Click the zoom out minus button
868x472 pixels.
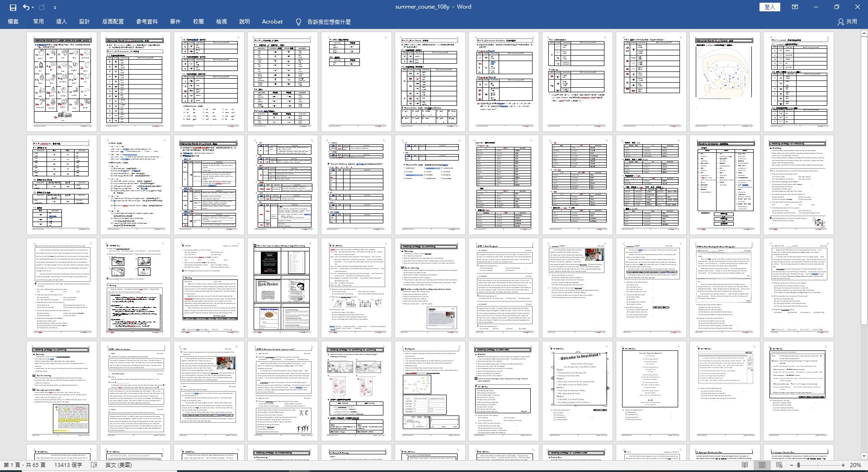click(792, 465)
